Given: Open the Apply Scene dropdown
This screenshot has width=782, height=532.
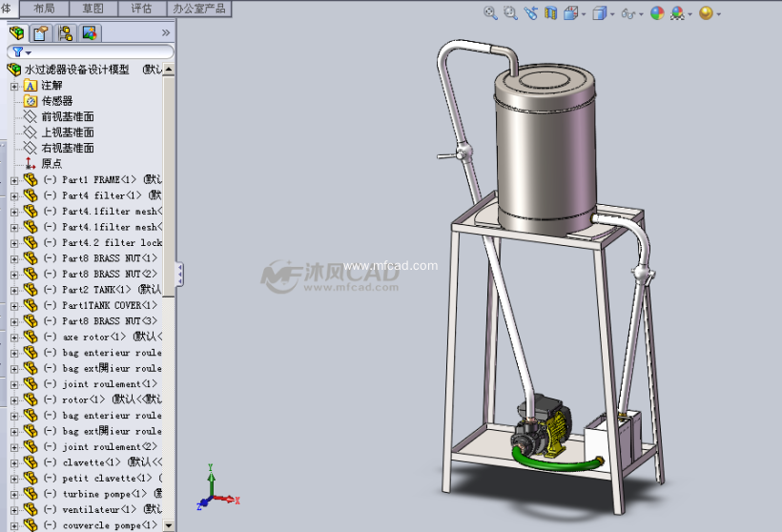Looking at the screenshot, I should pyautogui.click(x=681, y=13).
